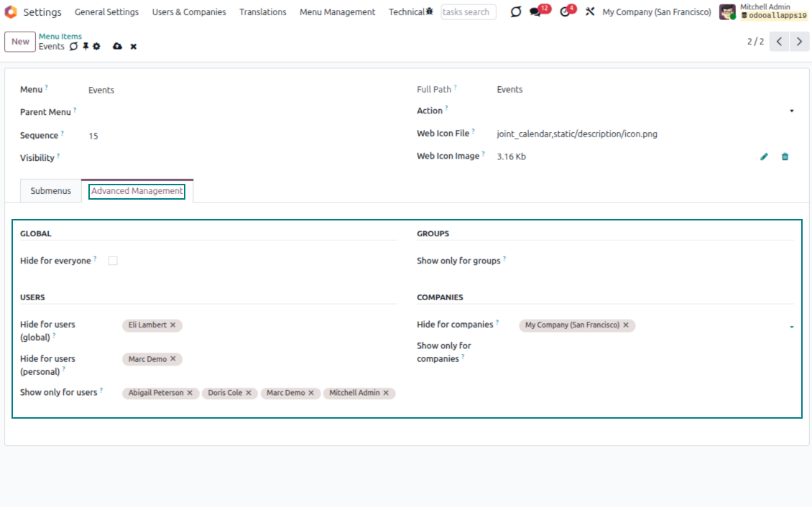The image size is (812, 507).
Task: Expand the Action dropdown
Action: (791, 111)
